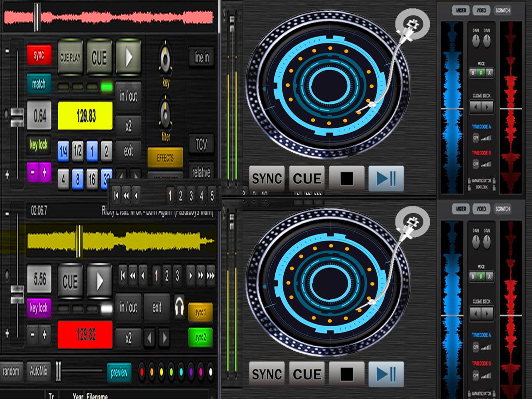This screenshot has width=532, height=399.
Task: Select the cyan color dot next to preview
Action: 181,372
